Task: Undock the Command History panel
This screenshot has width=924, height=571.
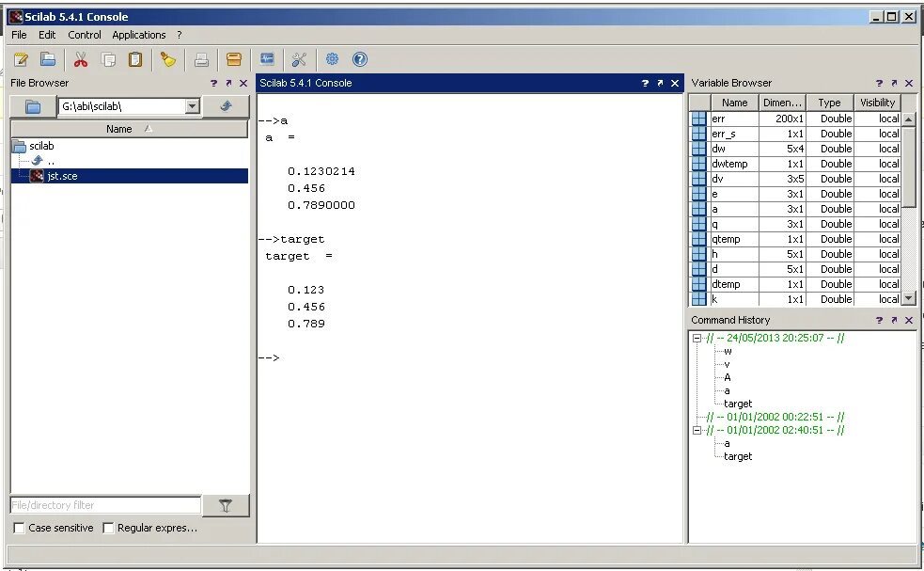Action: [894, 320]
